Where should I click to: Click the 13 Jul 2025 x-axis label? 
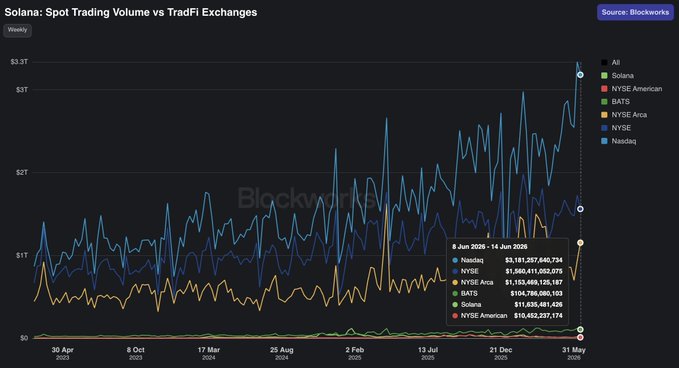pos(428,353)
